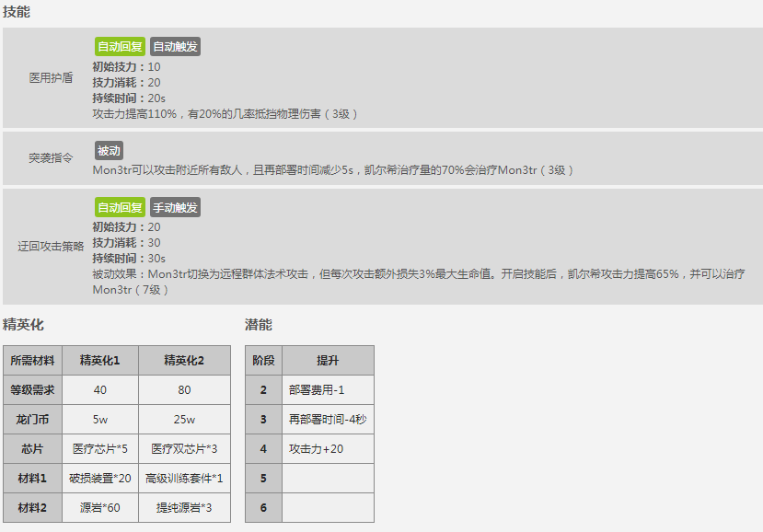Click the 提纯源岩*3 material cell
Viewport: 763px width, 532px height.
pyautogui.click(x=184, y=507)
